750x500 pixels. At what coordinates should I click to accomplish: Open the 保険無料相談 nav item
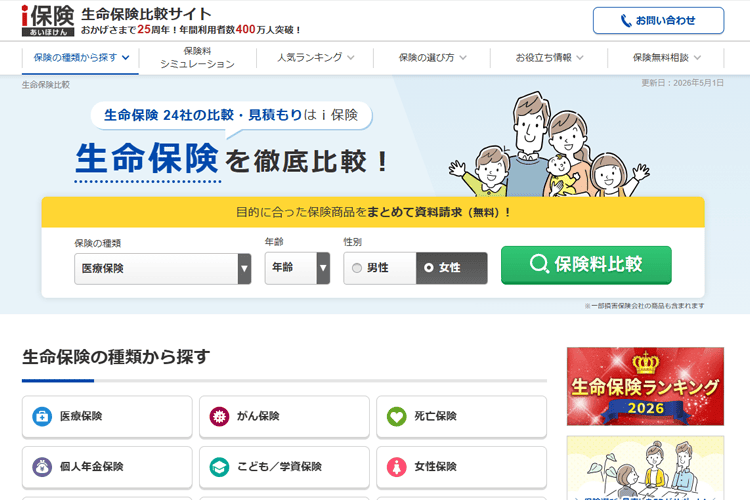tap(666, 58)
